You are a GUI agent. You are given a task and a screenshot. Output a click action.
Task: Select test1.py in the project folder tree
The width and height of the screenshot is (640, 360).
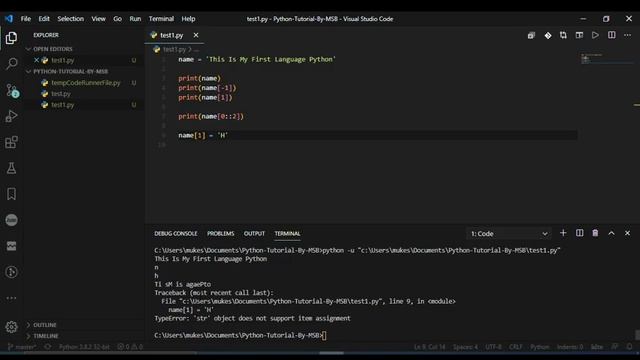pos(62,104)
